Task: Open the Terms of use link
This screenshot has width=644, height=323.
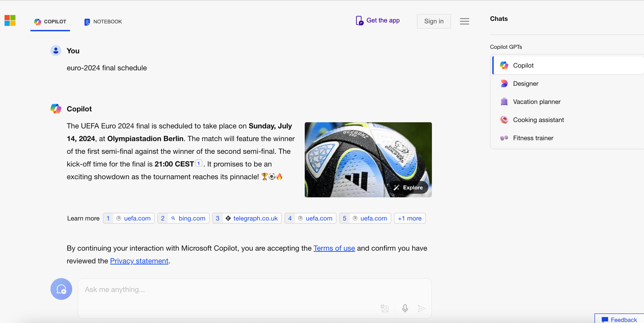Action: tap(334, 248)
